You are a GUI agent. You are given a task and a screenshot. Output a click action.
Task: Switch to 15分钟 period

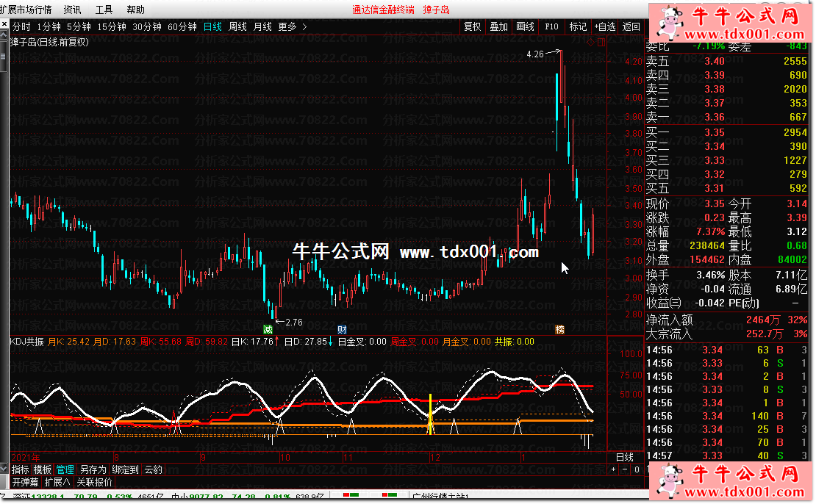click(111, 26)
